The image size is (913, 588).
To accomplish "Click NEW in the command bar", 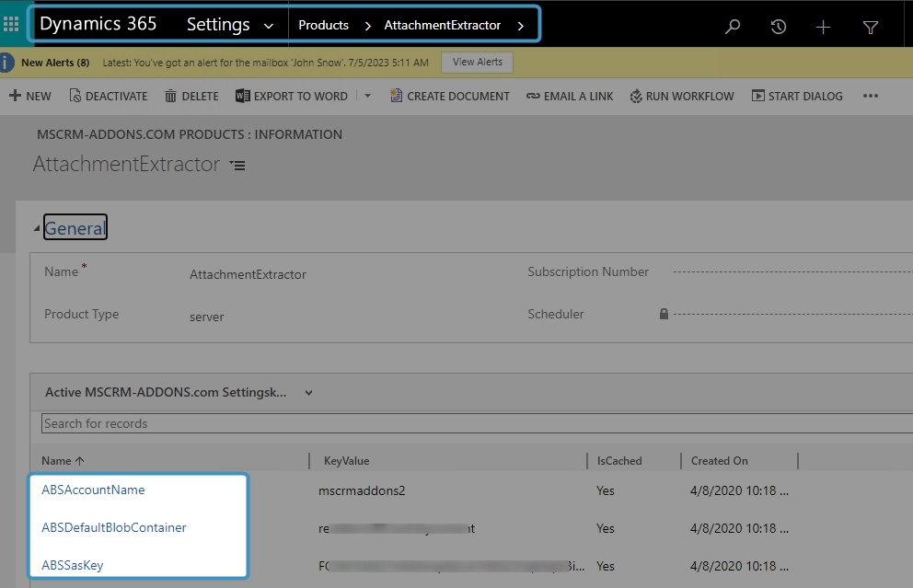I will 30,96.
